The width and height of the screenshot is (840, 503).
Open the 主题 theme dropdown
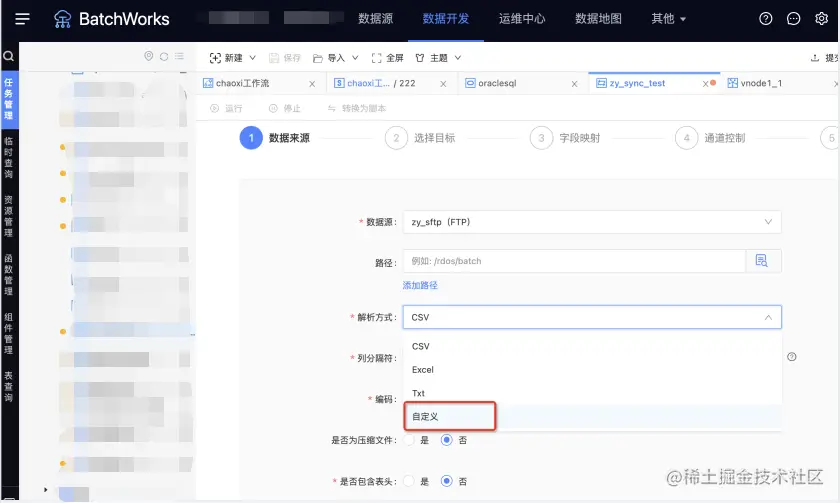click(x=438, y=58)
